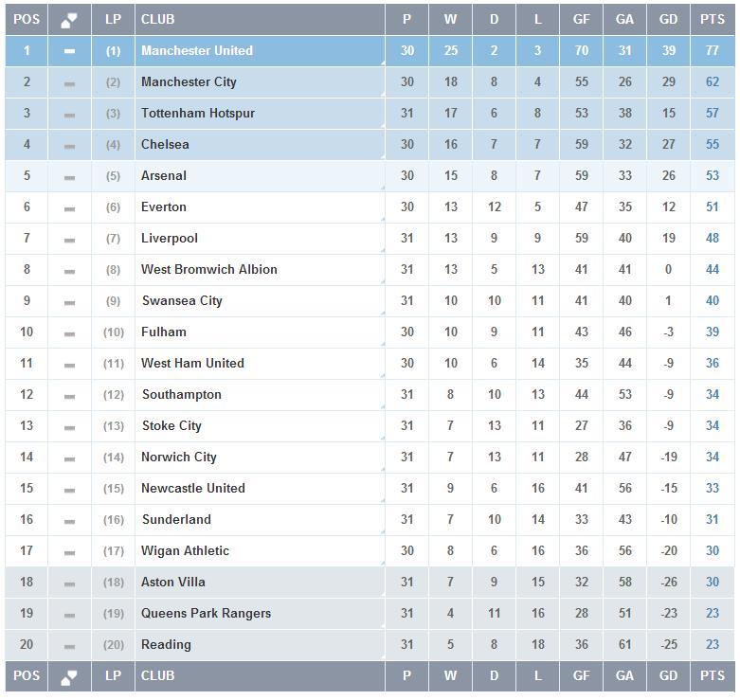
Task: Expand the Tottenham Hotspur row corner arrow
Action: click(x=381, y=125)
